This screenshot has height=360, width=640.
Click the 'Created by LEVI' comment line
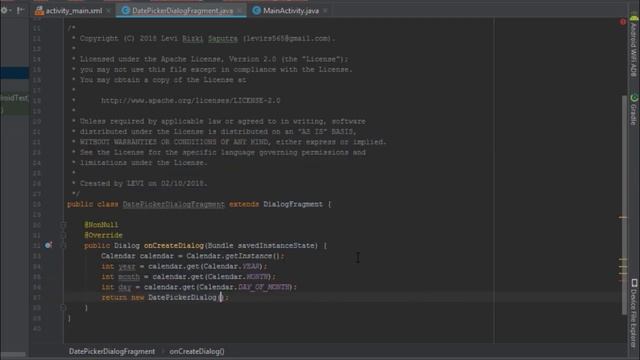pos(143,184)
